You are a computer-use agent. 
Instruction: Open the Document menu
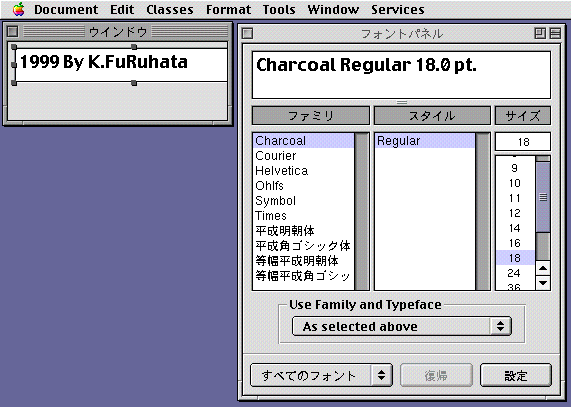coord(66,9)
